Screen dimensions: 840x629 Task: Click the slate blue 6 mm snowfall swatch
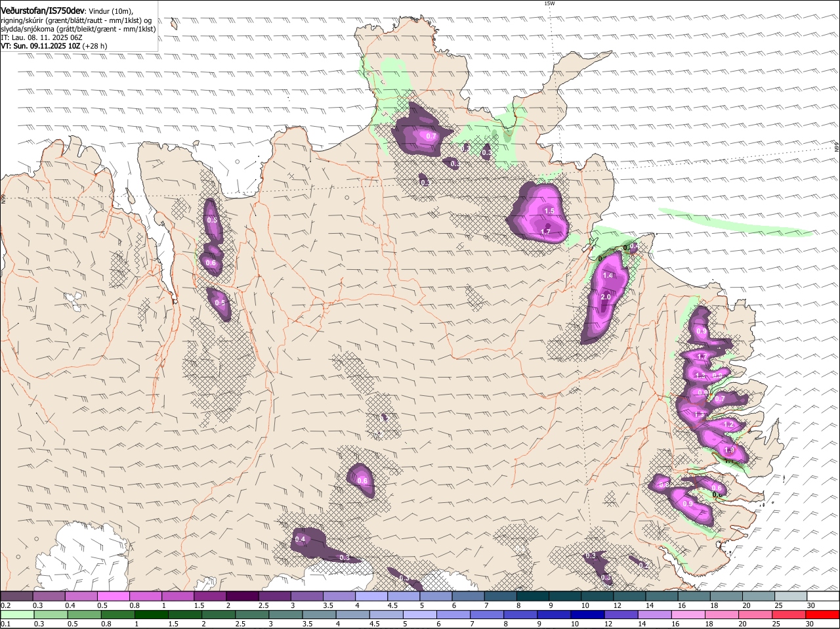tap(467, 596)
